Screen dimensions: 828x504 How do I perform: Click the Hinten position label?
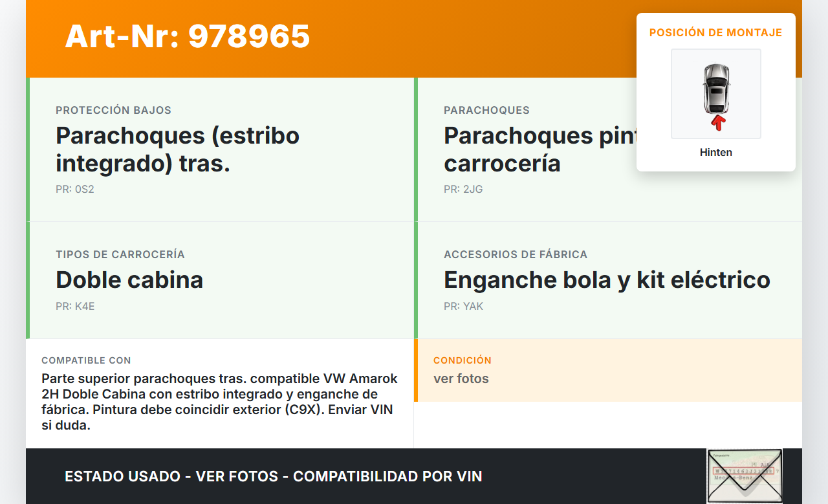(716, 153)
